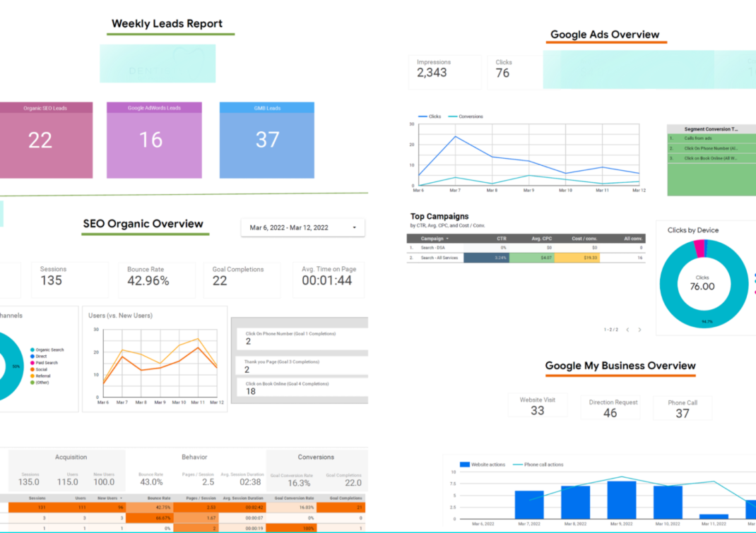This screenshot has width=756, height=533.
Task: Click the Mar 11, 2022 website actions bar
Action: point(714,517)
